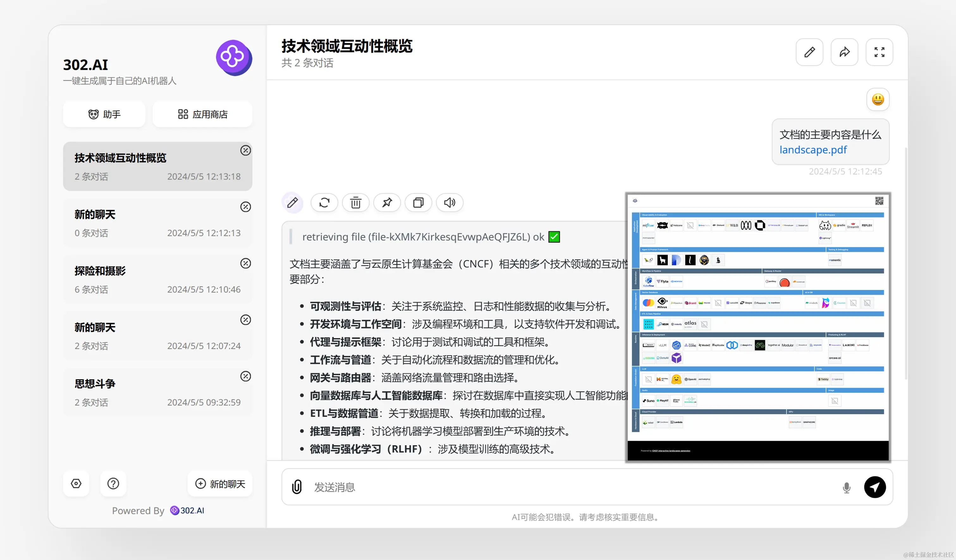This screenshot has height=560, width=956.
Task: Switch to the 助手 tab
Action: pyautogui.click(x=104, y=114)
